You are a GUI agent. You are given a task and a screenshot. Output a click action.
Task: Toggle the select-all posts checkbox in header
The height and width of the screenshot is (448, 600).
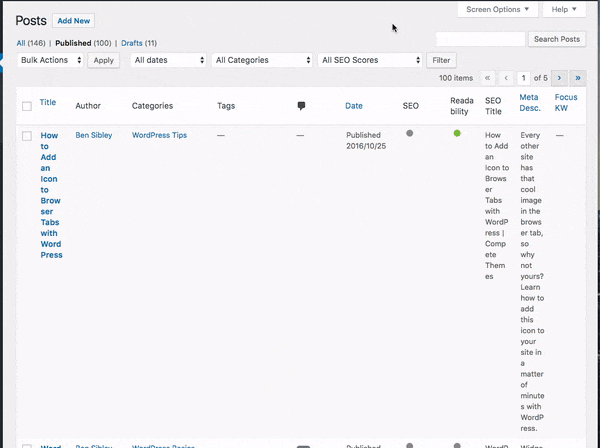(x=27, y=106)
